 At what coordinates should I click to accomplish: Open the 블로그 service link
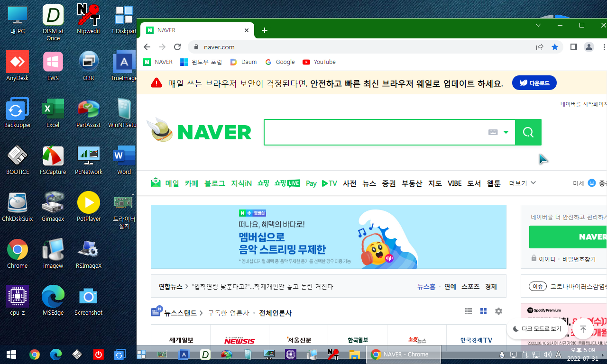[215, 183]
